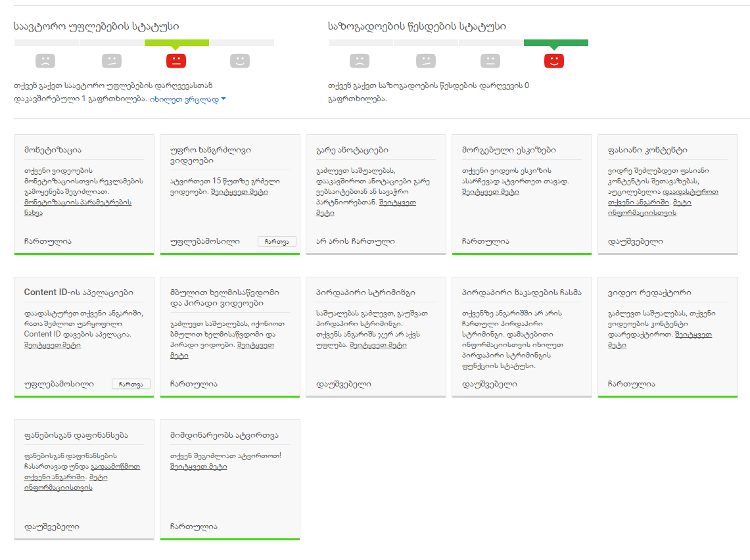Click the dropdown arrow next to 'იხილეთ ვრცლად'
The width and height of the screenshot is (750, 560).
[x=223, y=99]
